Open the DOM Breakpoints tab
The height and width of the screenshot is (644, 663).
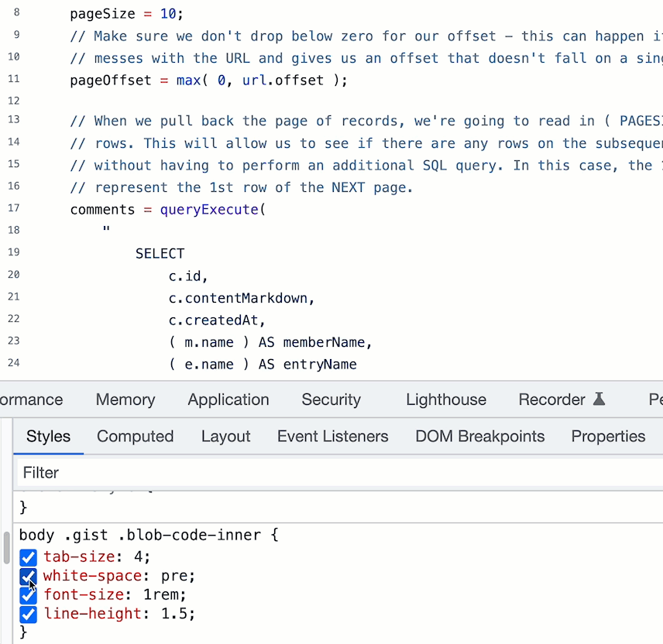pyautogui.click(x=479, y=437)
